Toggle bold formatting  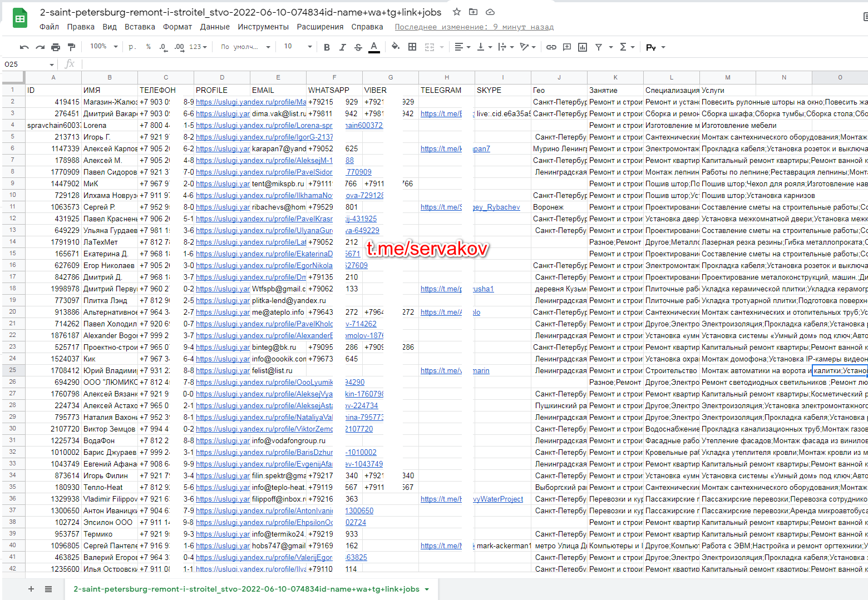point(327,47)
